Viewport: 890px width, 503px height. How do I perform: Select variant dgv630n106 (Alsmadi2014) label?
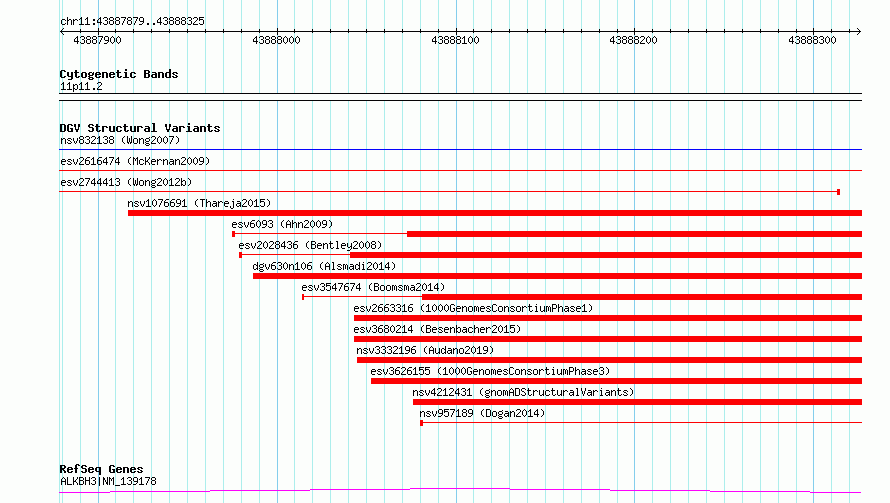pos(324,266)
